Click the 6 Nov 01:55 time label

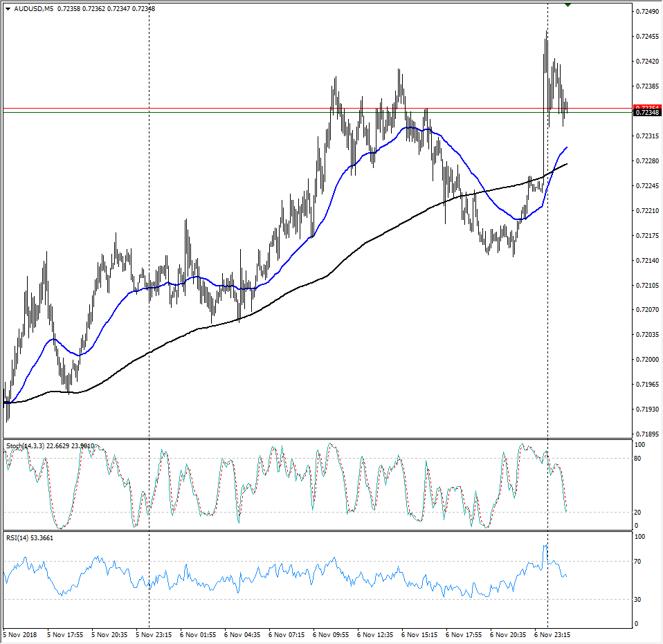tap(199, 634)
